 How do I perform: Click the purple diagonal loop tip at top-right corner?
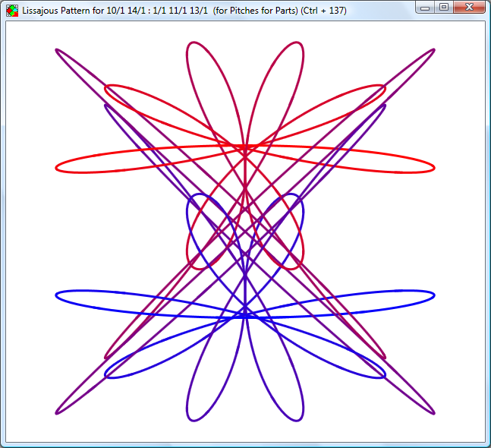tap(433, 51)
